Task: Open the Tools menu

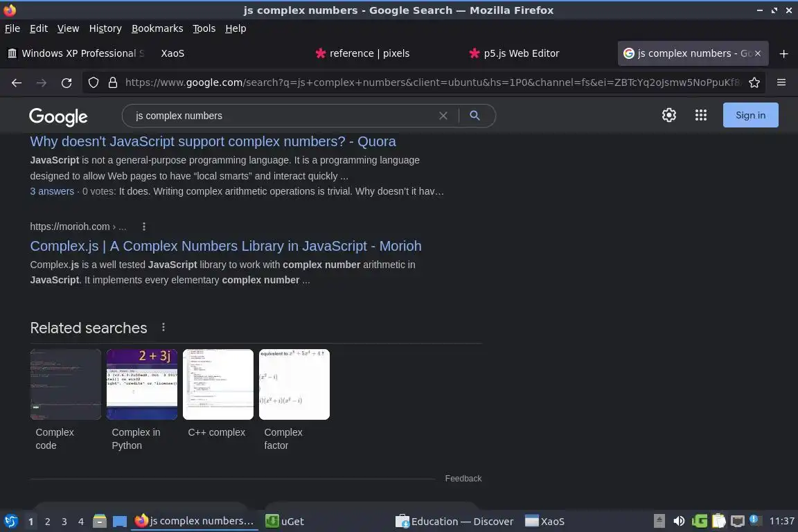Action: (x=204, y=28)
